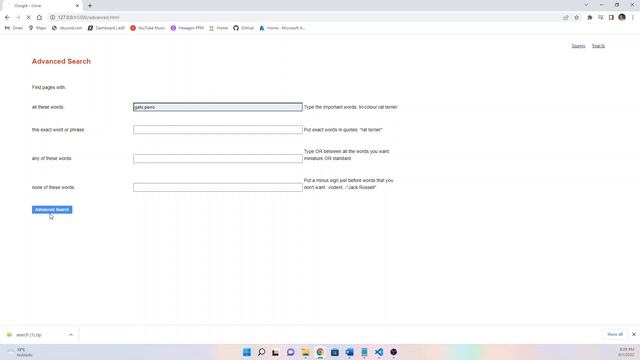Switch to Chrome on the taskbar
Screen dimensions: 640x360
tap(320, 352)
